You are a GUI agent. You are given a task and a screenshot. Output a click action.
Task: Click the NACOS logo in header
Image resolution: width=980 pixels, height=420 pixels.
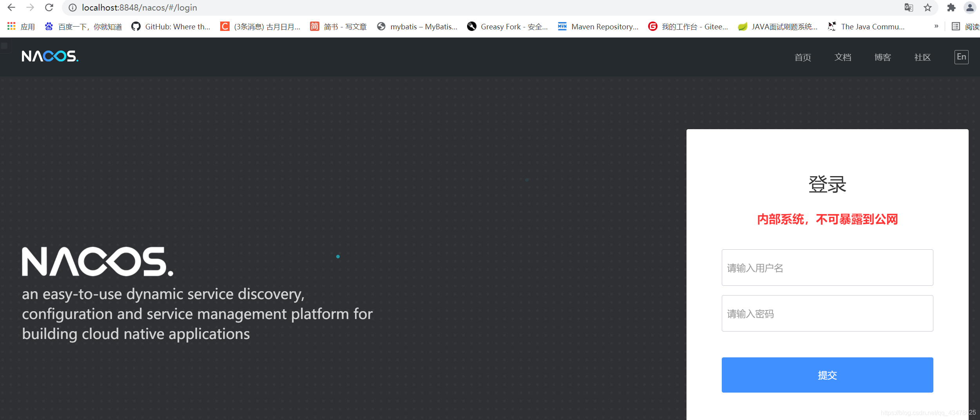pos(50,56)
